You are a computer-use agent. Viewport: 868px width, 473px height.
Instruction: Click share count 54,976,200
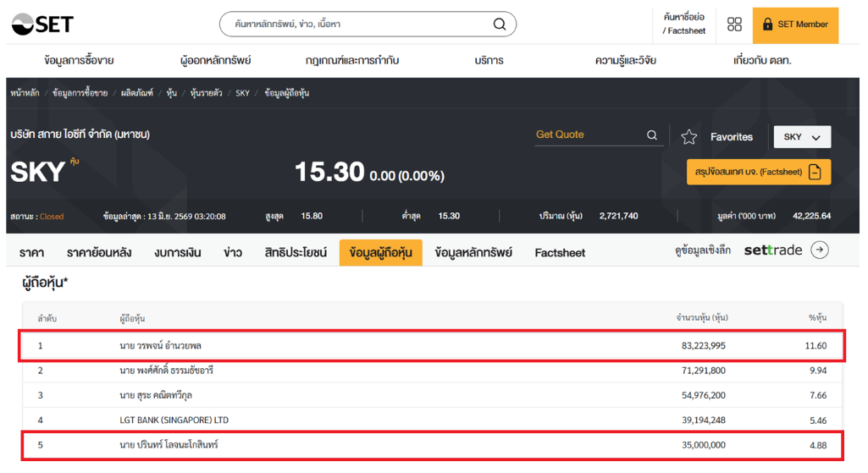pyautogui.click(x=703, y=395)
